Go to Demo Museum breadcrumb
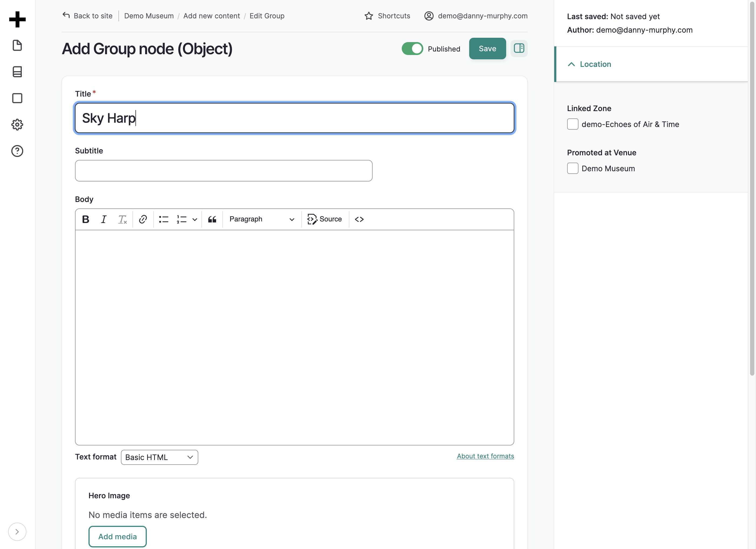Viewport: 756px width, 549px height. [149, 16]
